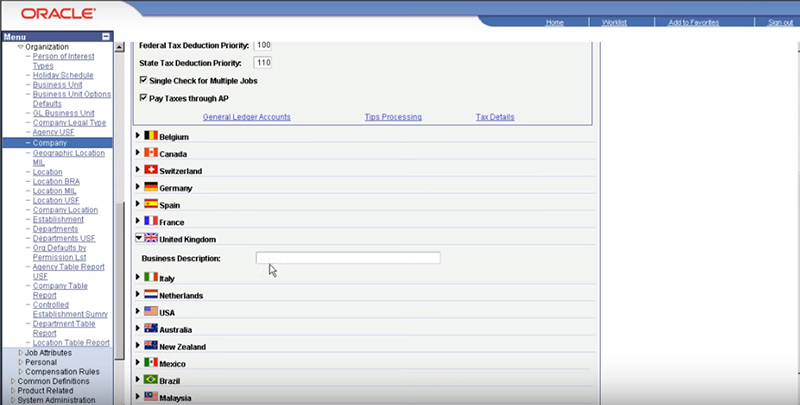Click the Business Description text field
The width and height of the screenshot is (800, 405).
pos(347,258)
